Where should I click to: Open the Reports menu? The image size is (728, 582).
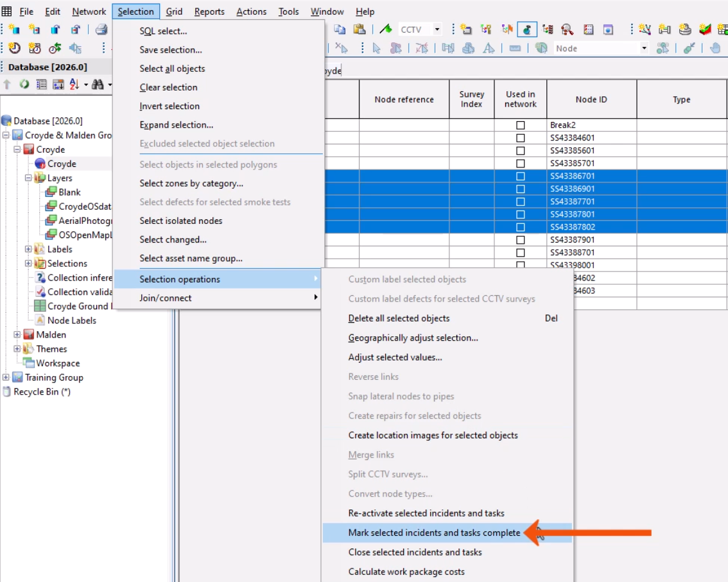209,11
